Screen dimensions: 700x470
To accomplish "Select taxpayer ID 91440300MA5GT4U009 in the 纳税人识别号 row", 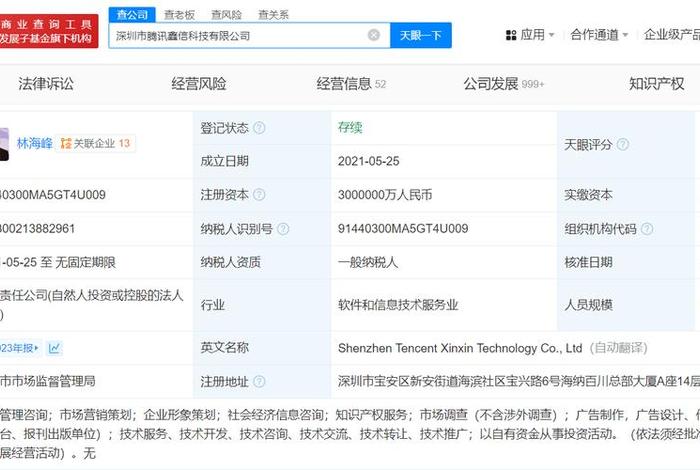I will 403,229.
